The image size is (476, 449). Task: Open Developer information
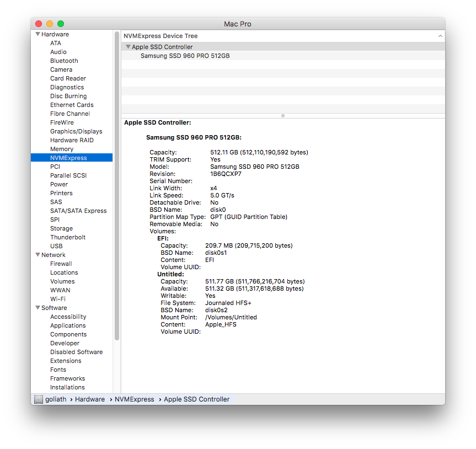[65, 343]
